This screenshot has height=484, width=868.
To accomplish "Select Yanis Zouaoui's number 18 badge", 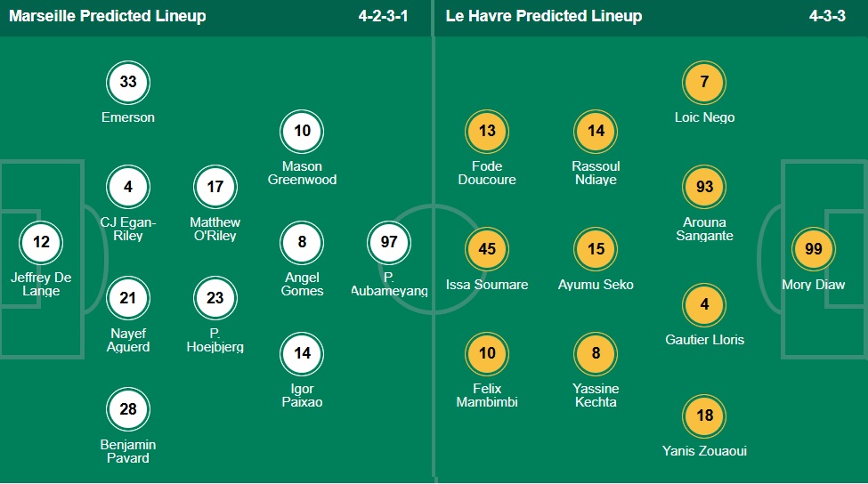I will 704,415.
